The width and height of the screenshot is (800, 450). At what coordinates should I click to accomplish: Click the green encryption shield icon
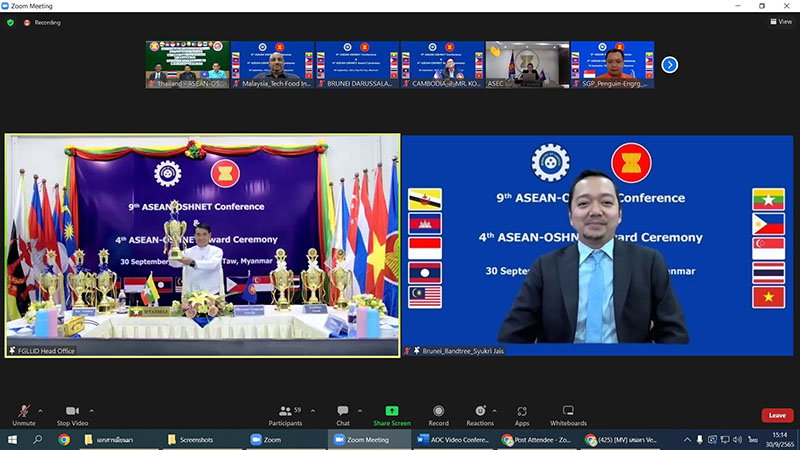pyautogui.click(x=10, y=22)
